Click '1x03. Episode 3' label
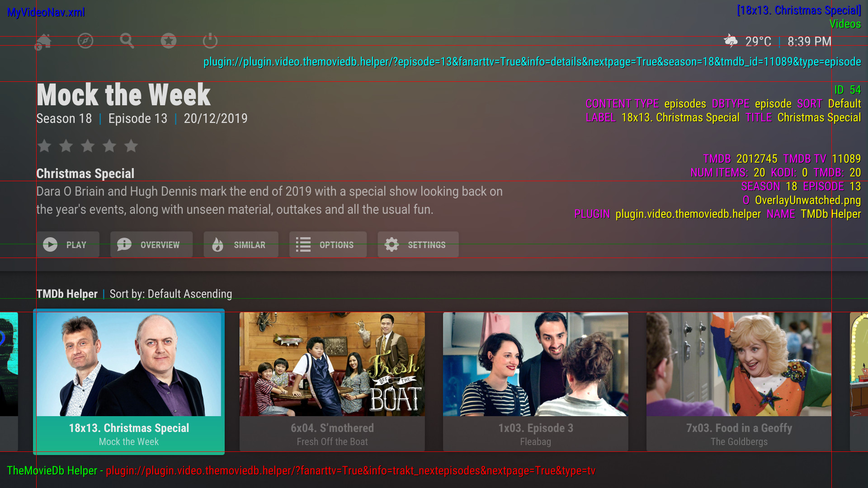 point(536,428)
